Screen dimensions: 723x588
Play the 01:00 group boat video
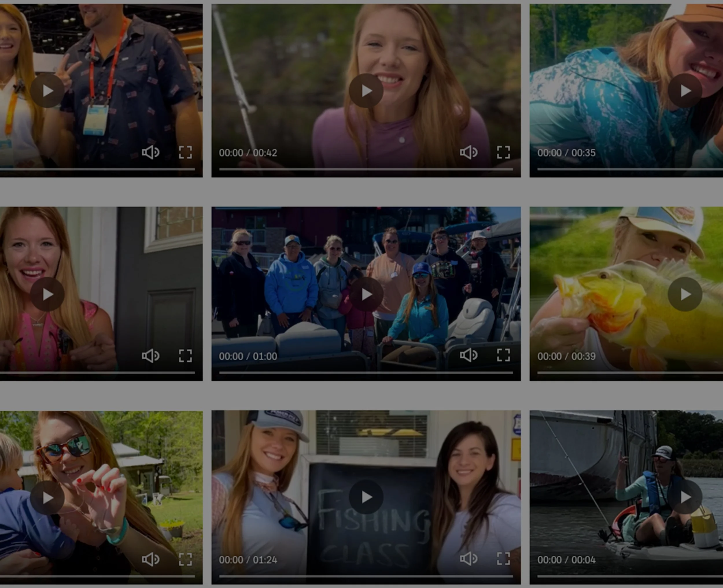click(366, 294)
